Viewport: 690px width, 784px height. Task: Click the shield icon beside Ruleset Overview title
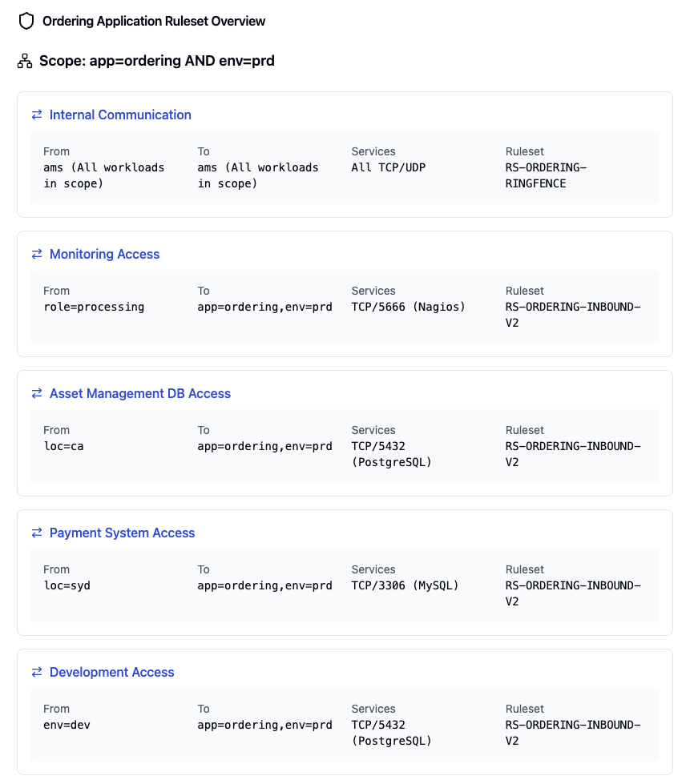coord(26,21)
